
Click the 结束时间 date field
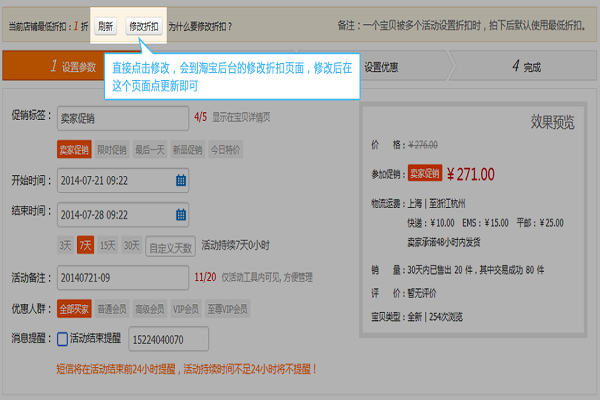point(123,215)
